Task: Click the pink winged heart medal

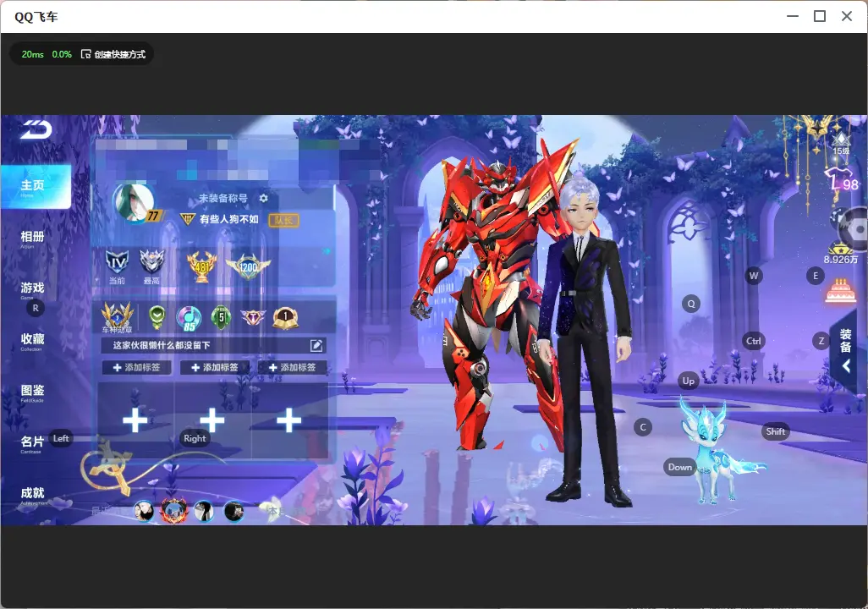Action: pos(253,317)
